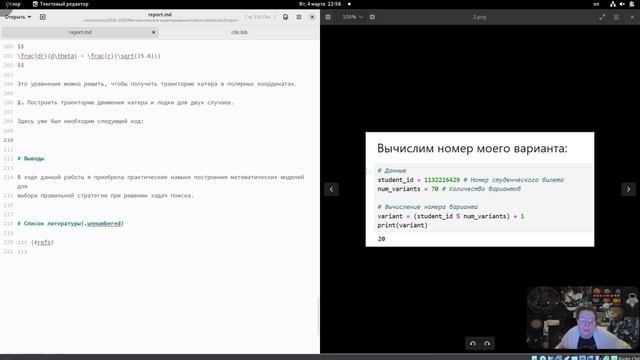Click the displayed 2.png image in the viewer

coord(480,189)
